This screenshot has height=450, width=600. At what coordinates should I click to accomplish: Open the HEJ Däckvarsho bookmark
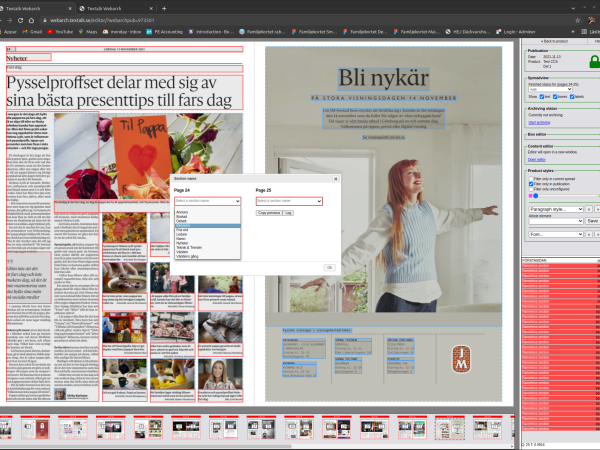(467, 32)
